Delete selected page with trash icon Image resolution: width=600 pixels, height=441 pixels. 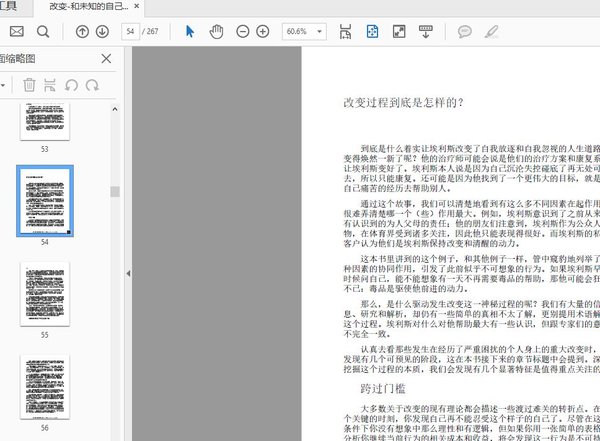coord(29,86)
